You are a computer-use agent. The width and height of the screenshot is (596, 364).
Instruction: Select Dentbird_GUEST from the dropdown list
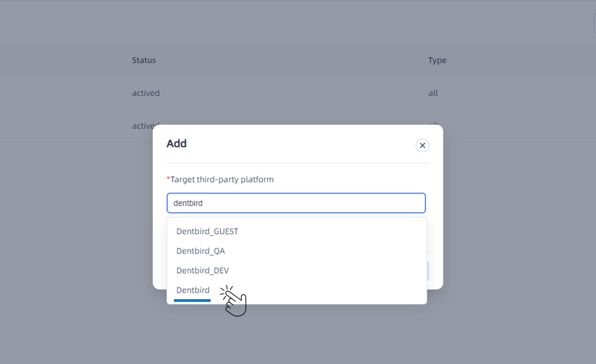tap(207, 231)
